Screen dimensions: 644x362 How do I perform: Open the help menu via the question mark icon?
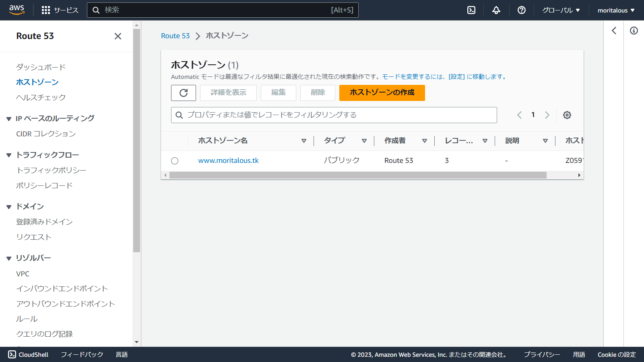522,10
